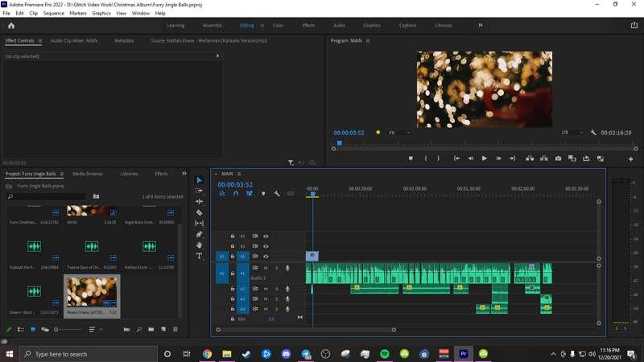Screen dimensions: 644x362
Task: Switch Project panel to list view
Action: coord(21,329)
